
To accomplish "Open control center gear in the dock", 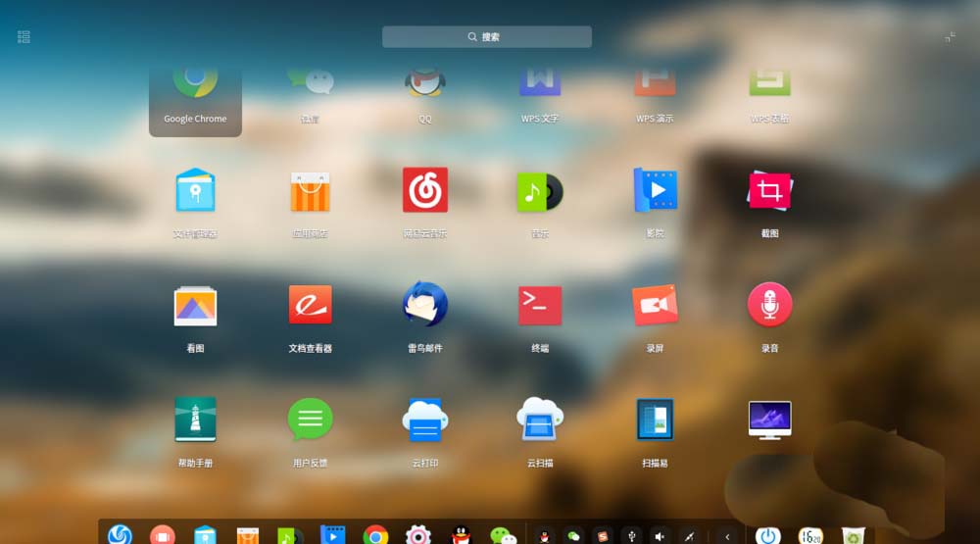I will 418,535.
